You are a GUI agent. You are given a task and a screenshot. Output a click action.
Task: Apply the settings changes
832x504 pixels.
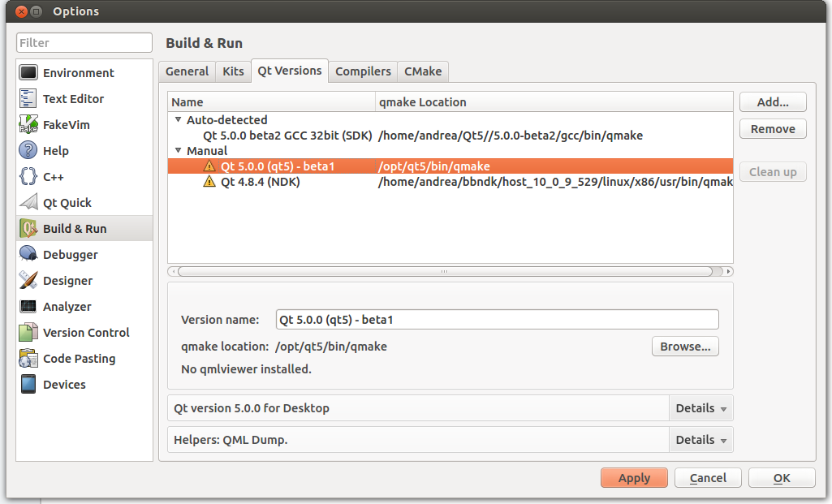(x=634, y=478)
